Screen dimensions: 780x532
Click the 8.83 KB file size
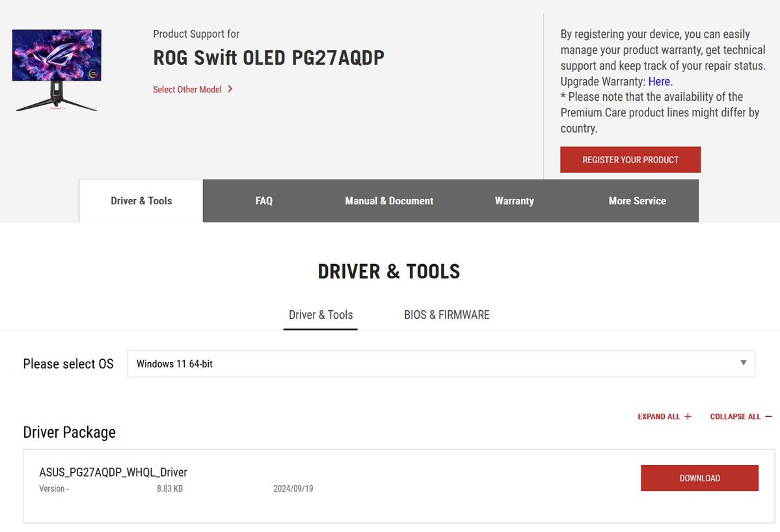coord(170,488)
